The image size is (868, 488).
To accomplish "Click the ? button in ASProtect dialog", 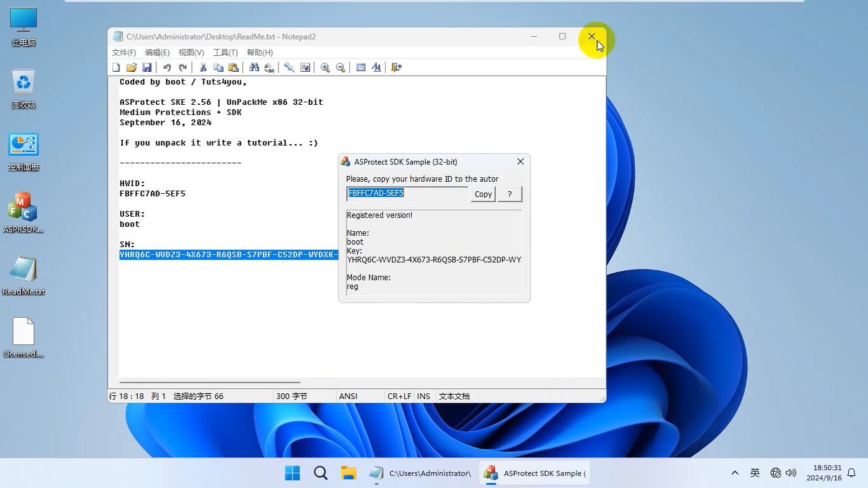I will 510,194.
